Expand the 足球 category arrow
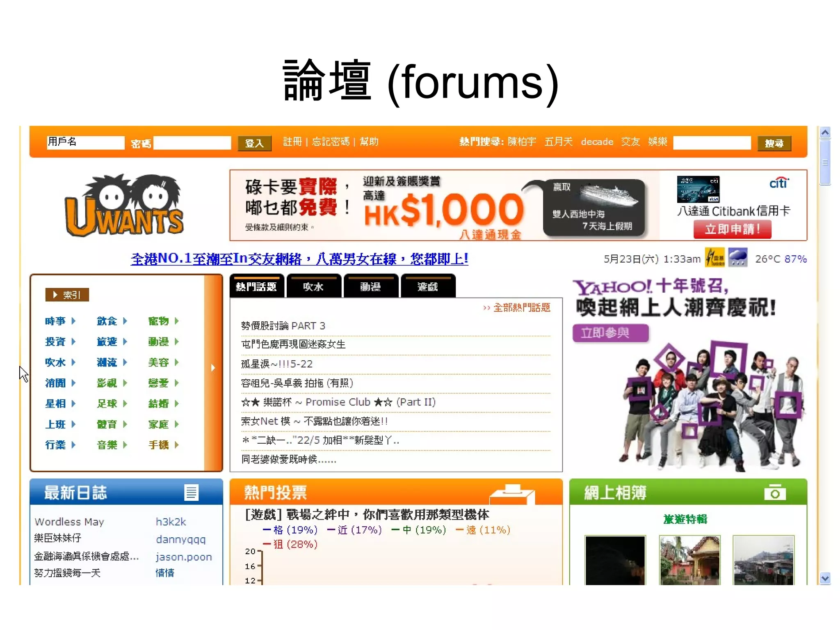This screenshot has width=840, height=630. 125,403
